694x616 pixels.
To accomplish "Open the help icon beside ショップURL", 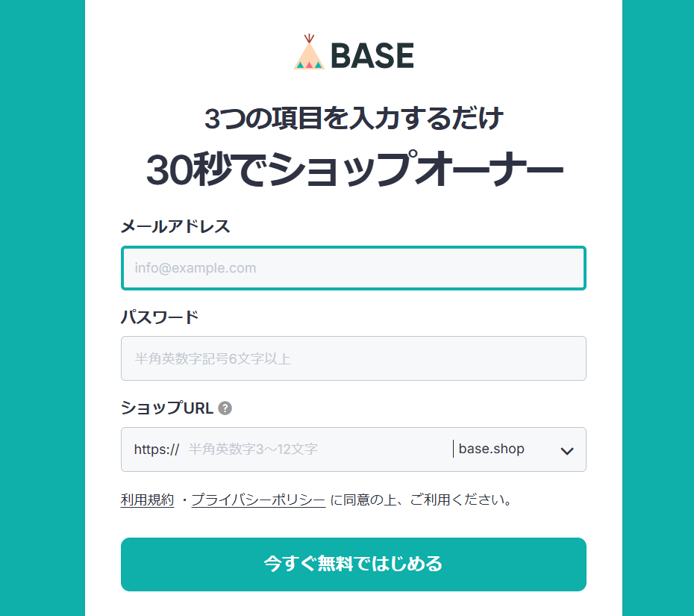I will [225, 408].
